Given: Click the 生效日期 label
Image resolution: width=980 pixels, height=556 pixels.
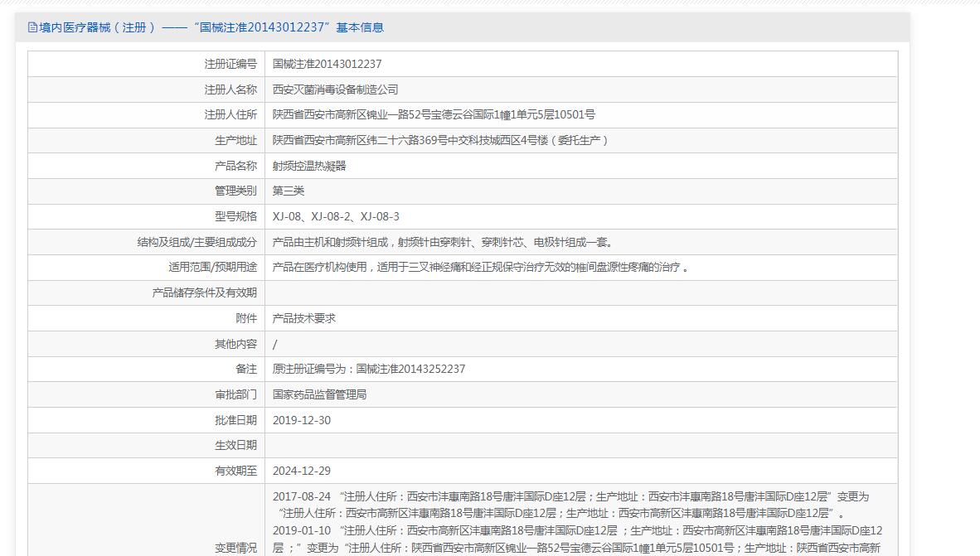Looking at the screenshot, I should click(235, 446).
